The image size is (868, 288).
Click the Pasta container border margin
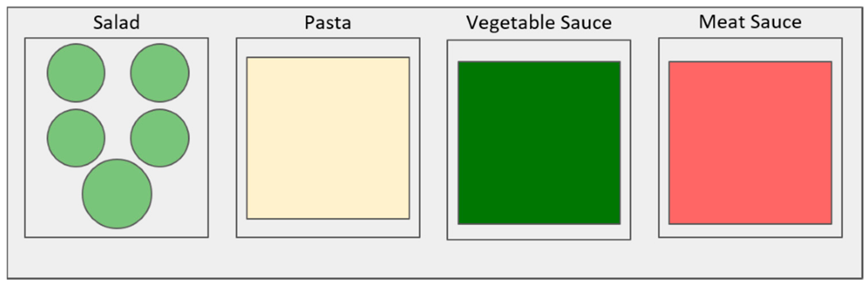point(328,228)
